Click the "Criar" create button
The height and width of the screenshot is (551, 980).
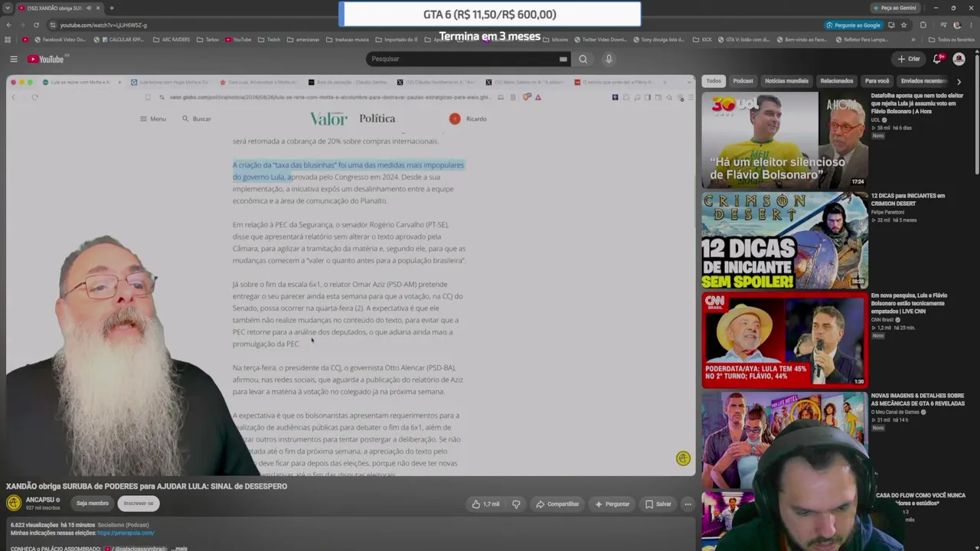(909, 59)
